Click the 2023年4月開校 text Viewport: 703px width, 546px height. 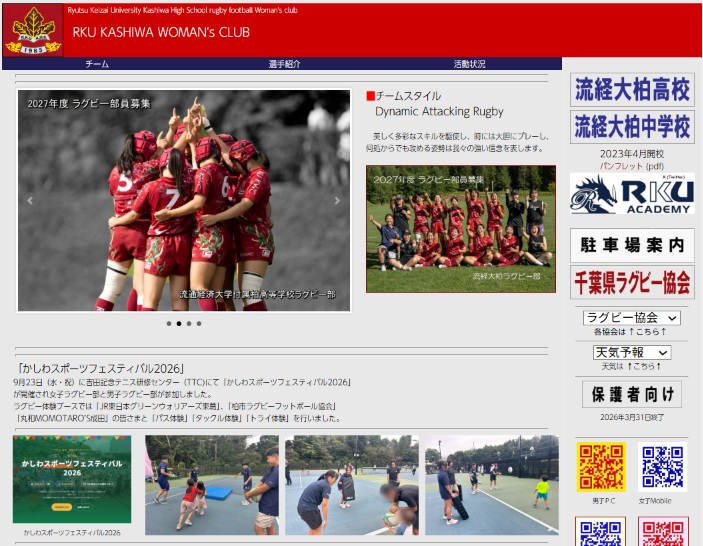pos(632,154)
